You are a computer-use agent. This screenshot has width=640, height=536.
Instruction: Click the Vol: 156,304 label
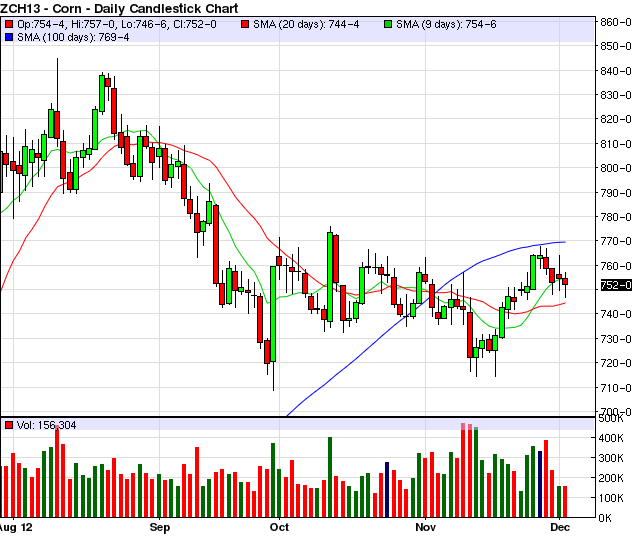pyautogui.click(x=47, y=425)
